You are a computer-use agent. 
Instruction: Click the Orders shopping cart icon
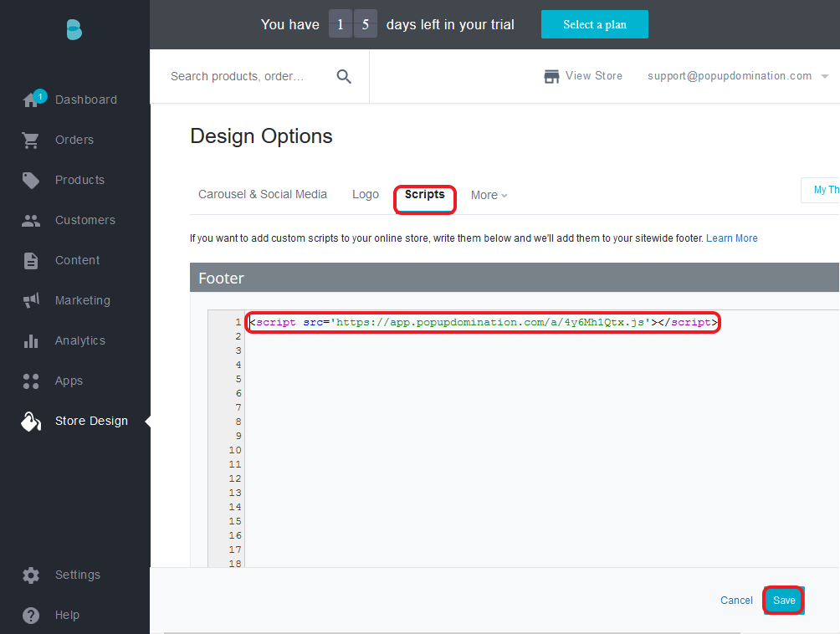[x=30, y=141]
